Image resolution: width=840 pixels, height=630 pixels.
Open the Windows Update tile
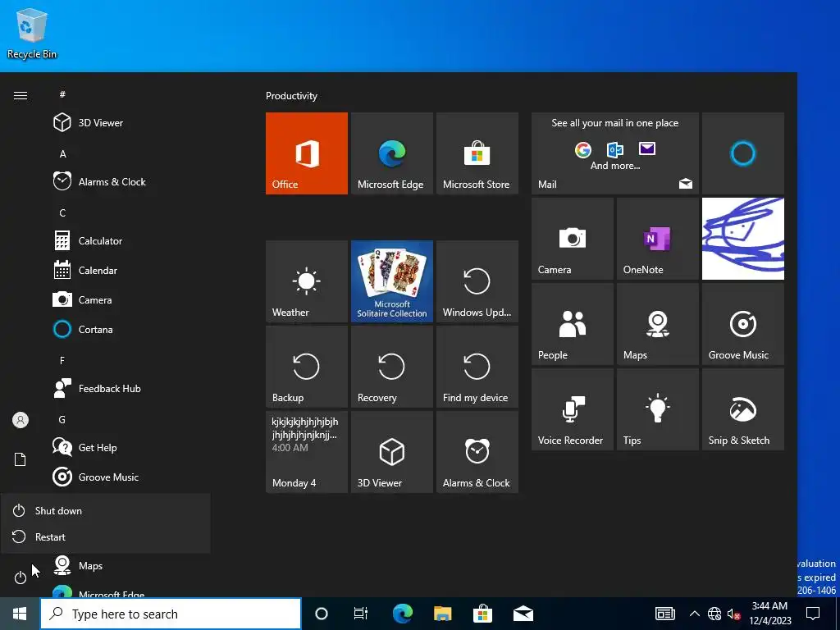click(x=477, y=281)
